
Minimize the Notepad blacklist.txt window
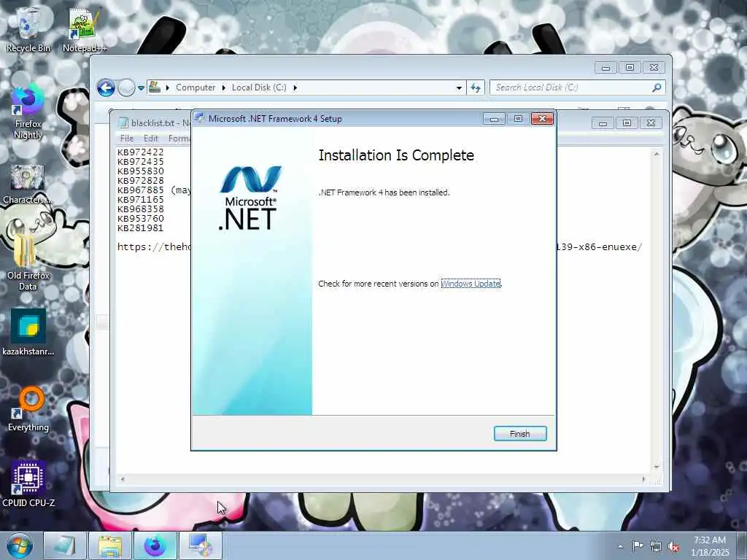coord(603,123)
